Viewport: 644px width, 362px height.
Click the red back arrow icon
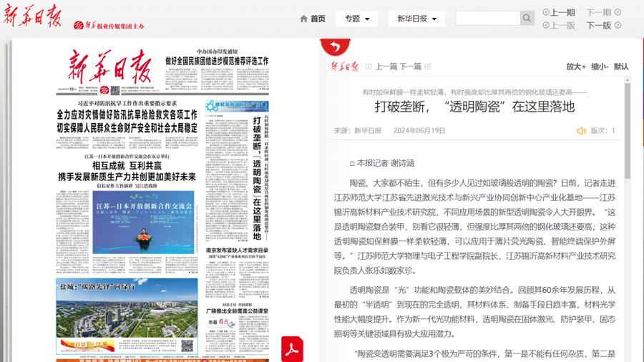coord(335,47)
